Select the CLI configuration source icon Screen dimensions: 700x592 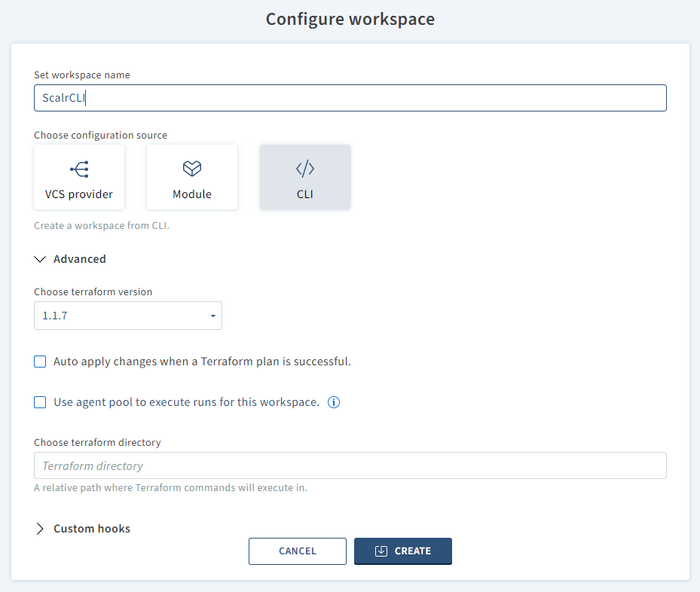[304, 176]
